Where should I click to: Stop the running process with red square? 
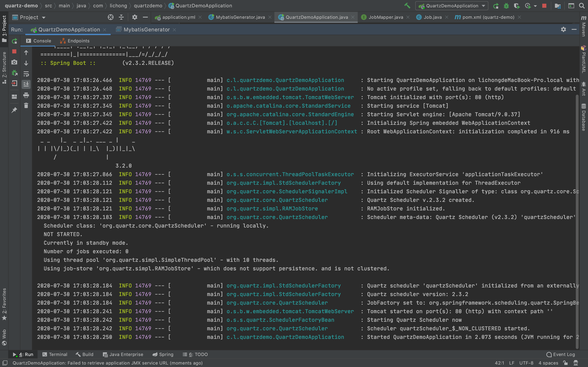[x=14, y=51]
